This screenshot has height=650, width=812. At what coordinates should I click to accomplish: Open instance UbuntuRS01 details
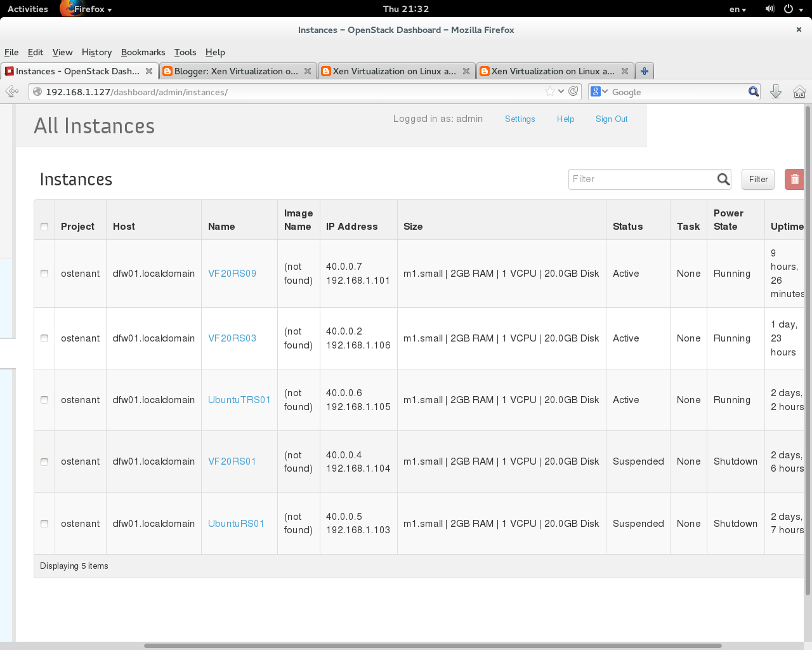coord(236,524)
